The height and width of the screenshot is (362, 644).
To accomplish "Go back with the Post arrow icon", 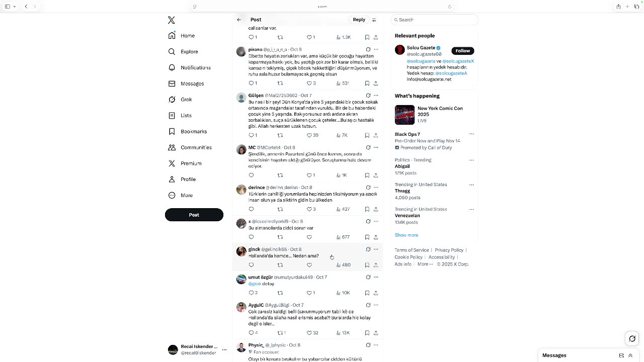I will coord(239,20).
